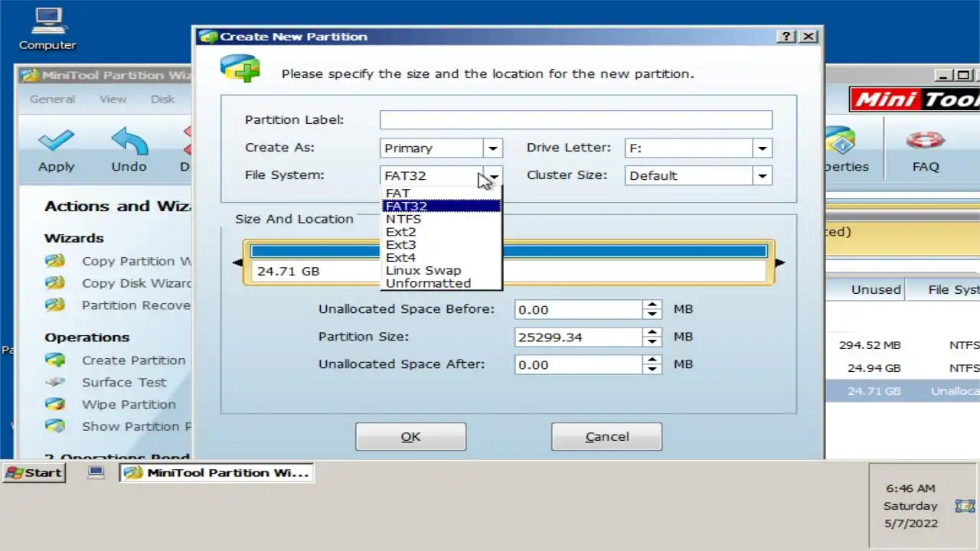Click the show desktop taskbar icon

[96, 472]
